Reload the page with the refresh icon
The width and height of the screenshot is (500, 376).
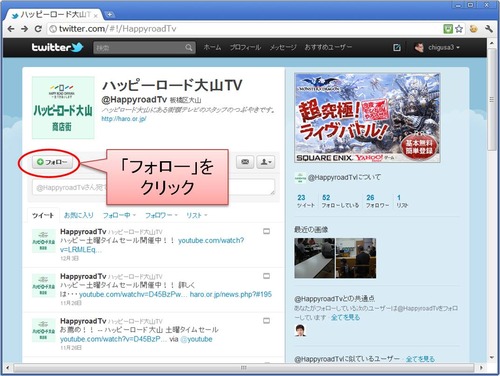pos(38,29)
